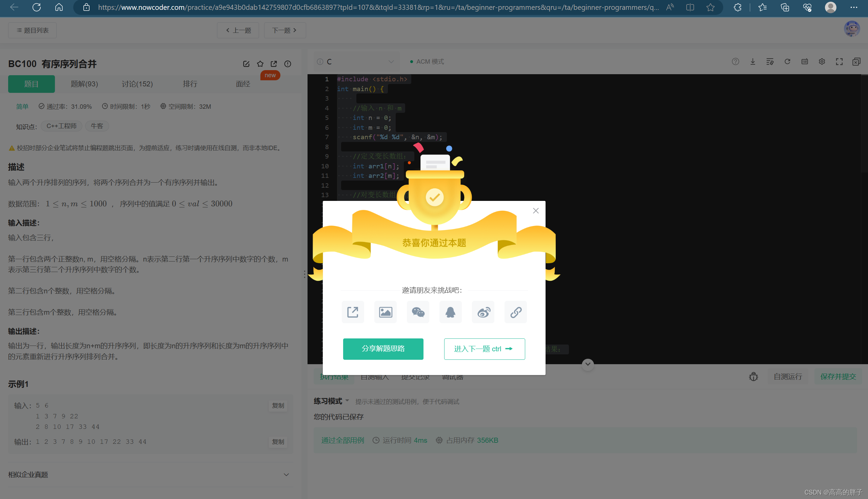The width and height of the screenshot is (868, 499).
Task: Switch to 讨论(152) tab
Action: coord(137,84)
